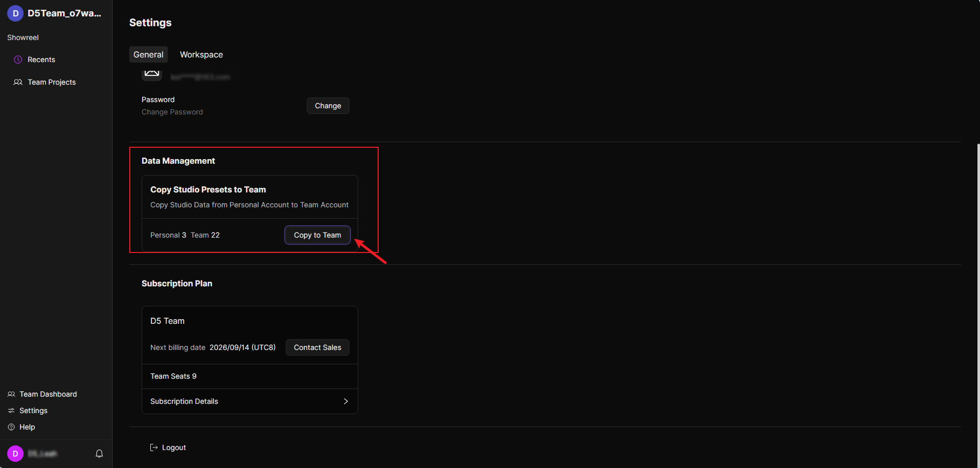Click the D5 Team plan name
This screenshot has width=980, height=468.
pos(167,321)
